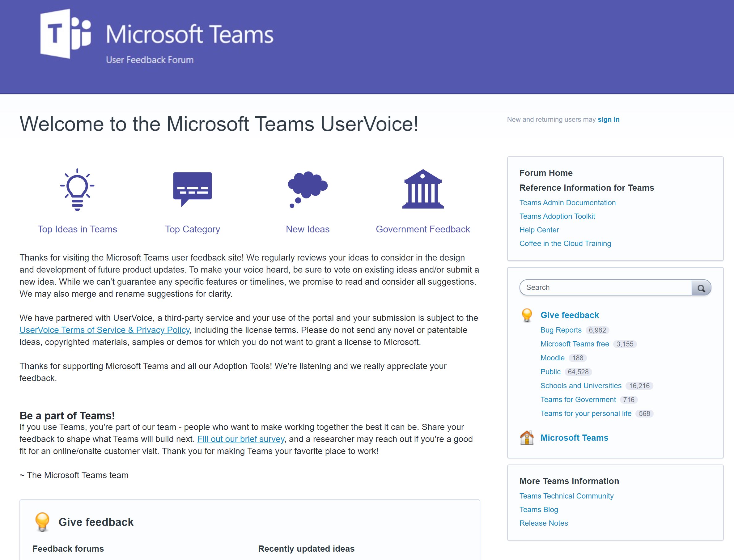Open Teams Admin Documentation

(568, 203)
